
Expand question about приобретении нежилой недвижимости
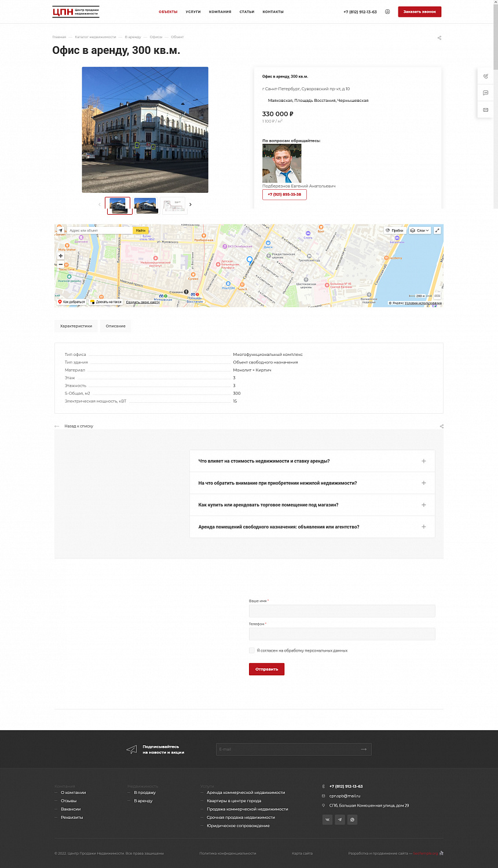point(312,483)
